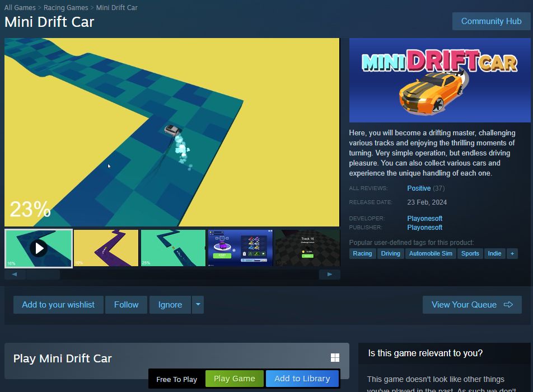The height and width of the screenshot is (392, 533).
Task: Ignore this game
Action: [x=170, y=305]
